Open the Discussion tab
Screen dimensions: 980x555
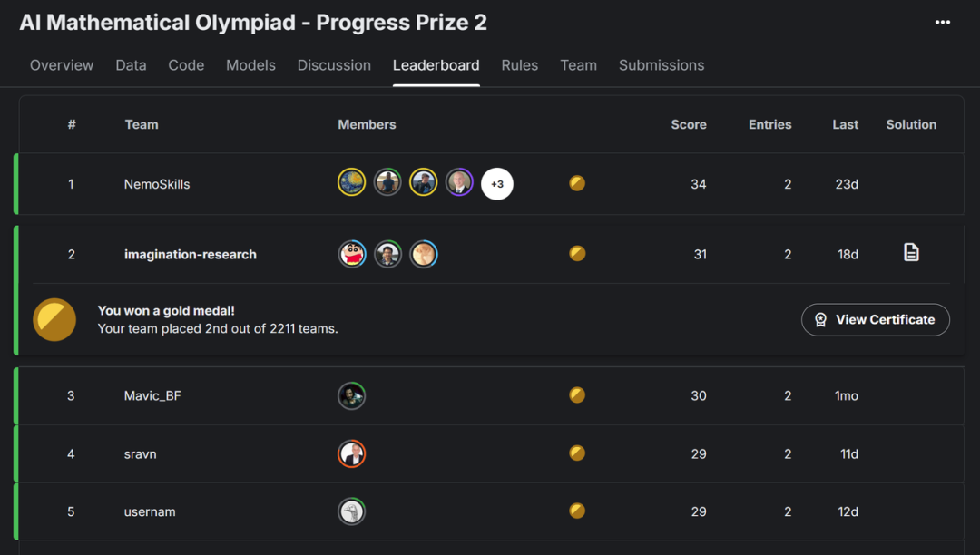(334, 65)
